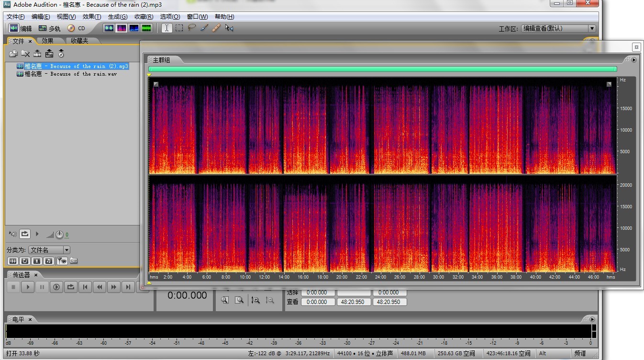Go to beginning with transport button

tap(85, 287)
